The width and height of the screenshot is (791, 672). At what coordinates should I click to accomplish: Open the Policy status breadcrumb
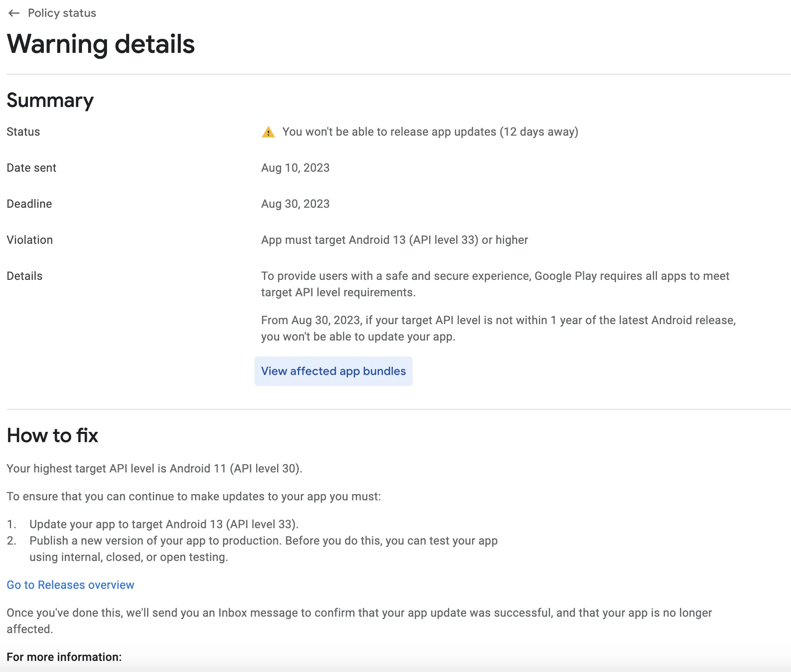click(x=62, y=13)
